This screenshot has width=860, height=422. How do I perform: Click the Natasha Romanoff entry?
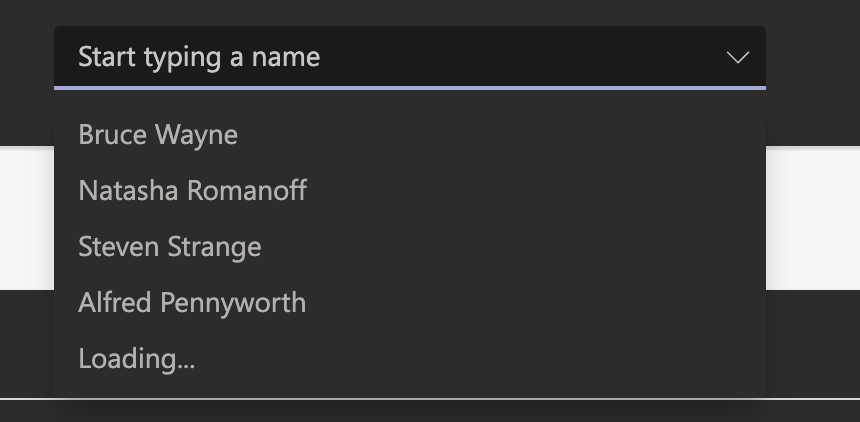click(192, 190)
